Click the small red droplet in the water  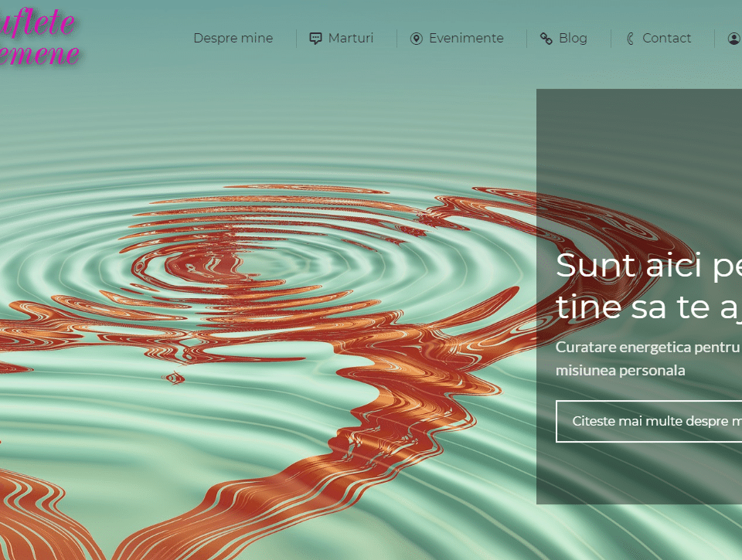[x=175, y=378]
